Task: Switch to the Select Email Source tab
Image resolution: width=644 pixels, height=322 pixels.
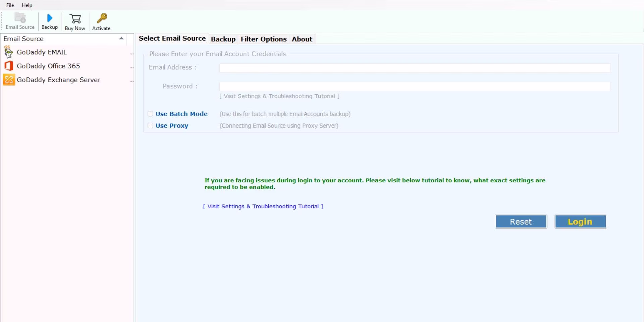Action: [172, 39]
